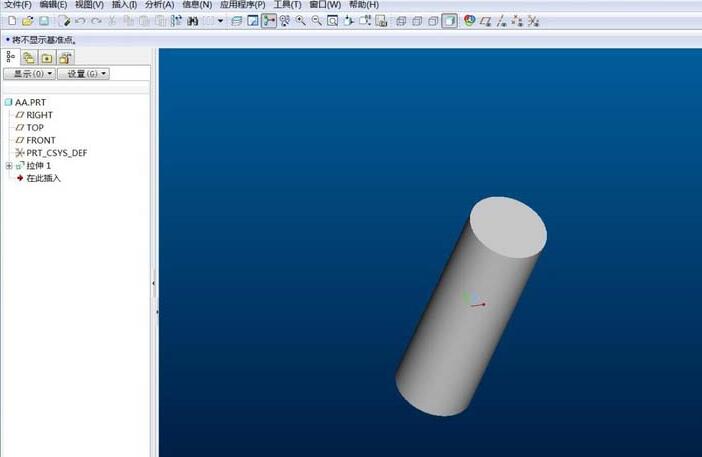Select the zoom in magnifier
Image resolution: width=702 pixels, height=457 pixels.
pyautogui.click(x=300, y=21)
